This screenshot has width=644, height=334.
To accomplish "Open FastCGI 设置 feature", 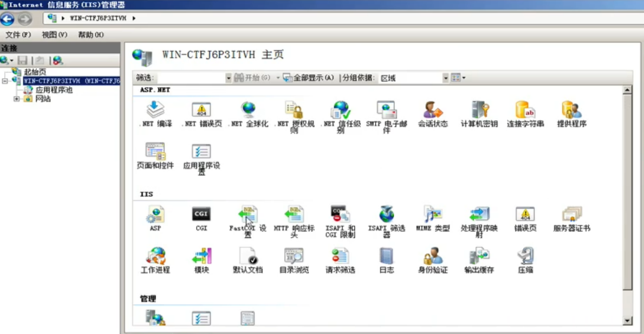I will [248, 221].
